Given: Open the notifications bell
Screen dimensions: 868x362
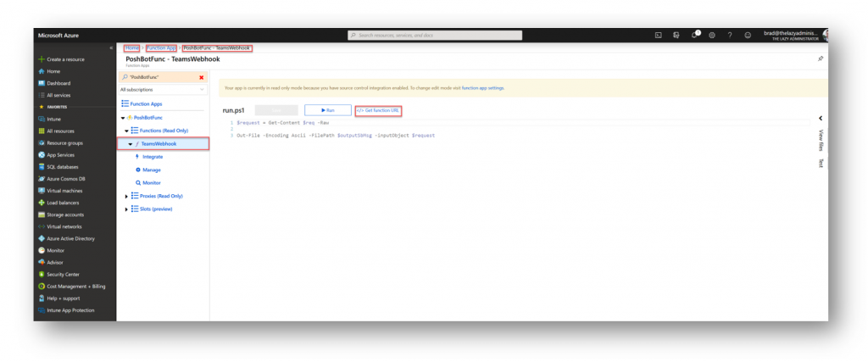Looking at the screenshot, I should (694, 36).
